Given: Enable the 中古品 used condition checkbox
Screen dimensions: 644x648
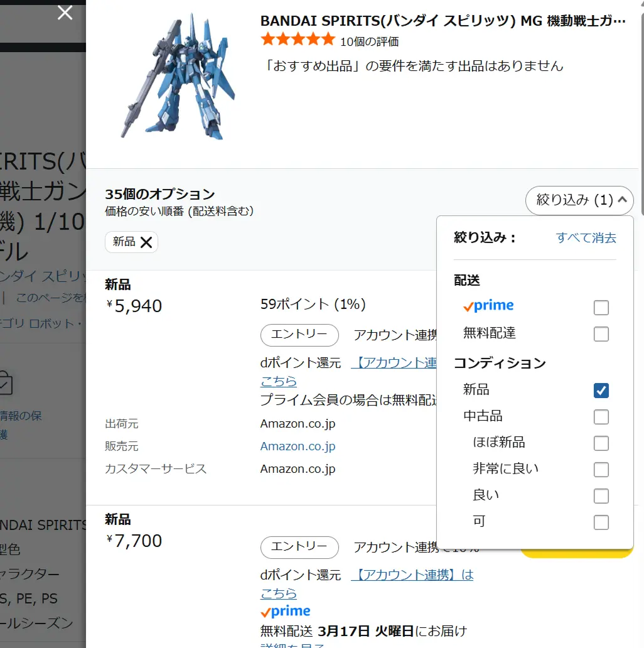Looking at the screenshot, I should click(601, 416).
